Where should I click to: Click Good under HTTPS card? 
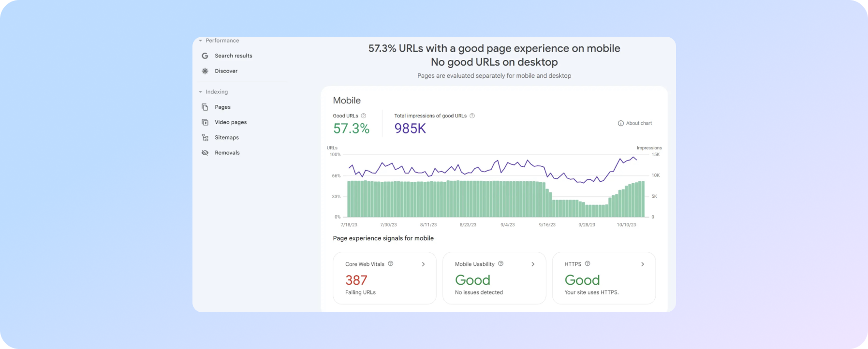coord(582,280)
